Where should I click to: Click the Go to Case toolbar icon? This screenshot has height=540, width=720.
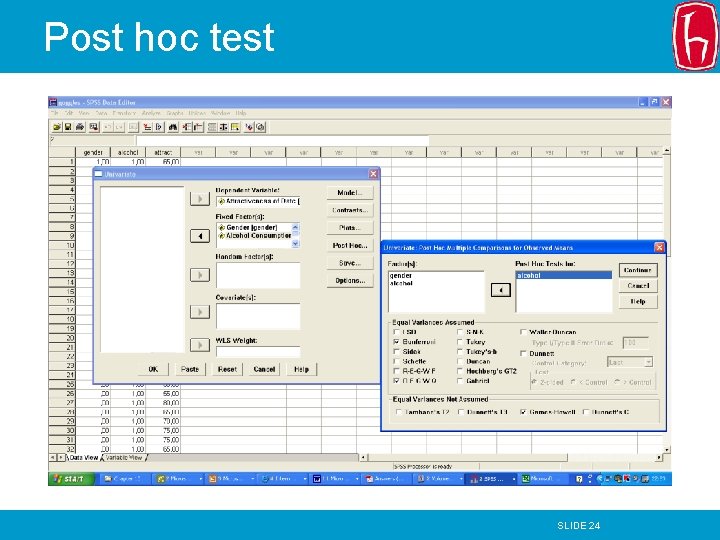click(x=147, y=127)
